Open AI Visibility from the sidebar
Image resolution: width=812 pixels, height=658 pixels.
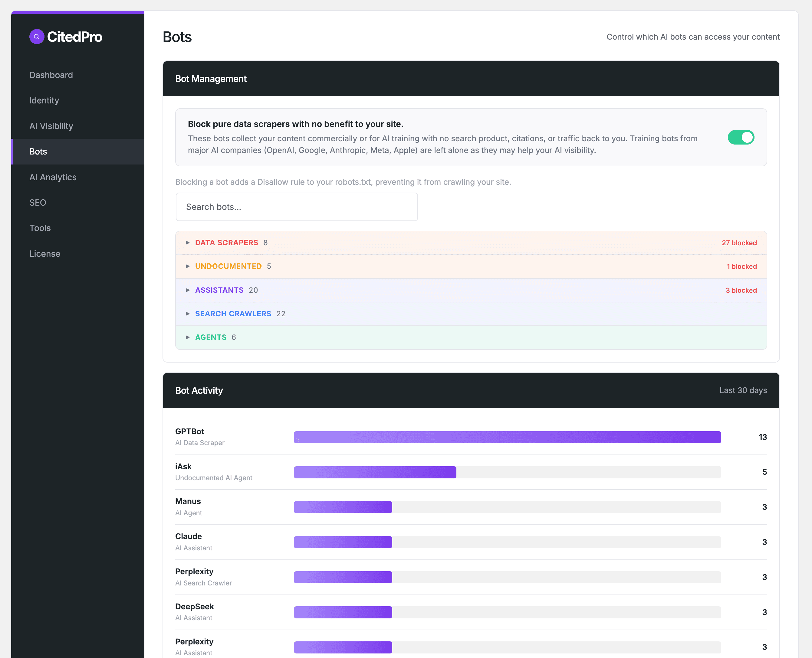(51, 126)
